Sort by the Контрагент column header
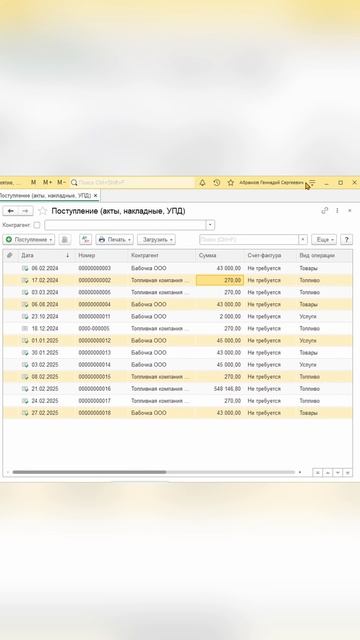 coord(162,256)
